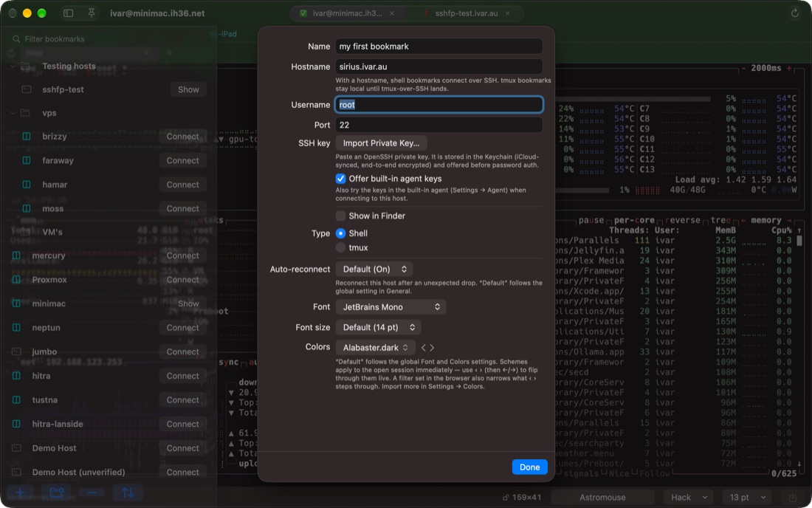
Task: Open the Auto-reconnect dropdown
Action: click(x=374, y=270)
